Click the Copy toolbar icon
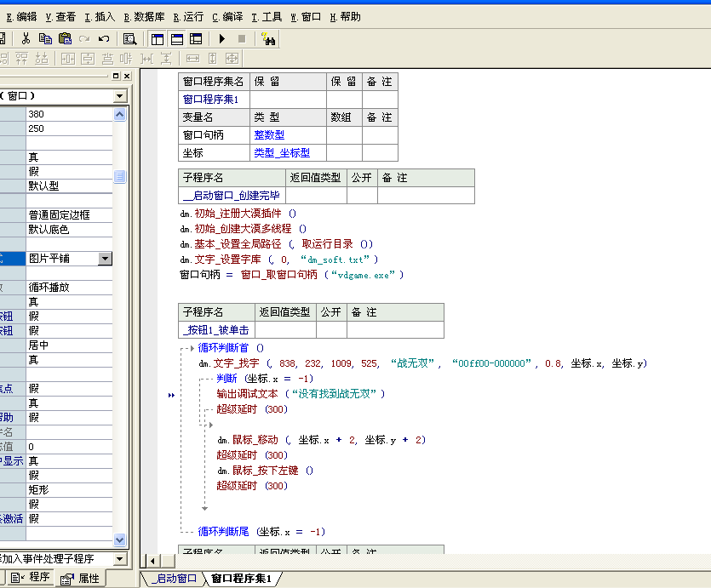This screenshot has width=711, height=588. 45,39
